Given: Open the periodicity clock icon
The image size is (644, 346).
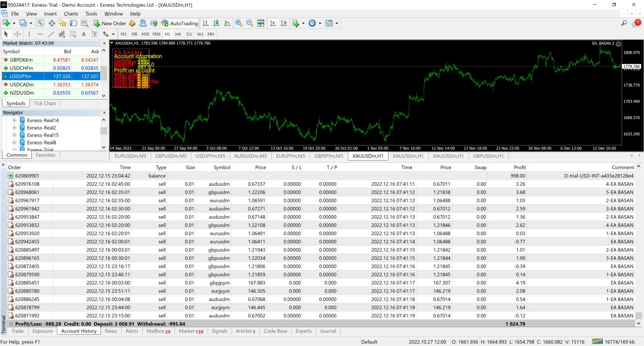Looking at the screenshot, I should tap(312, 23).
